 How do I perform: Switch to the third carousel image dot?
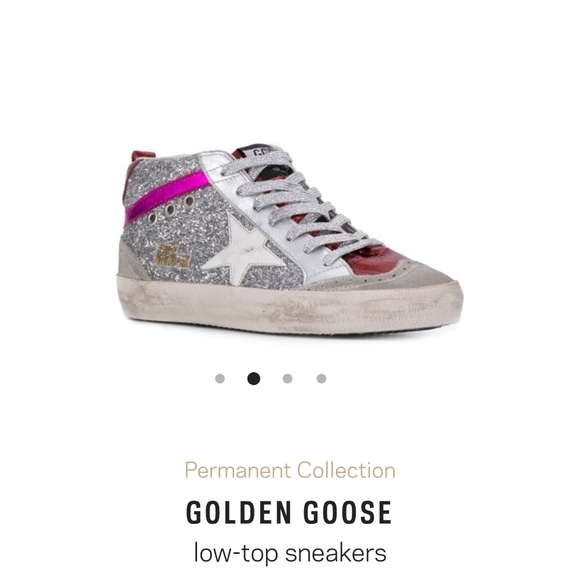coord(287,379)
